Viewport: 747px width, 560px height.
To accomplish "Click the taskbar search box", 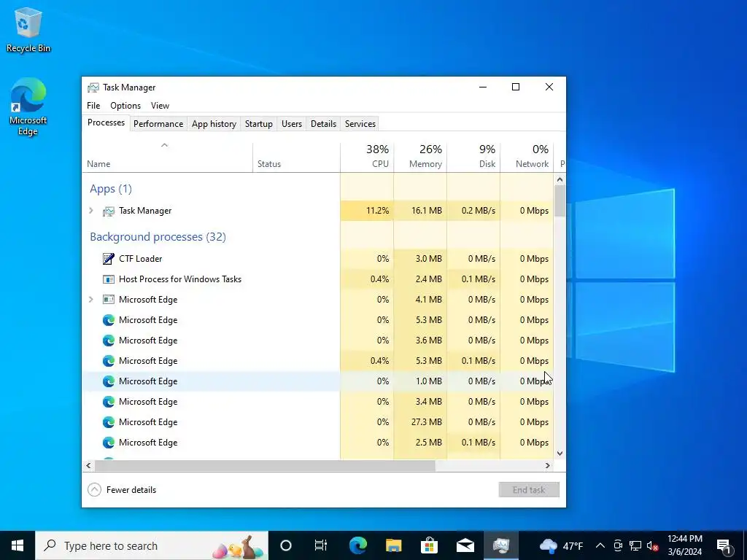I will point(152,545).
